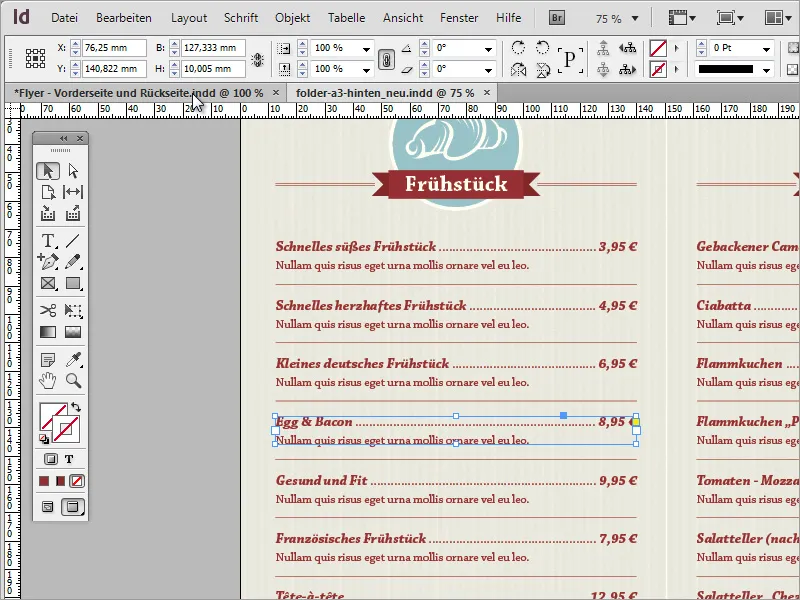
Task: Click the control bar stroke swatch
Action: coord(658,69)
